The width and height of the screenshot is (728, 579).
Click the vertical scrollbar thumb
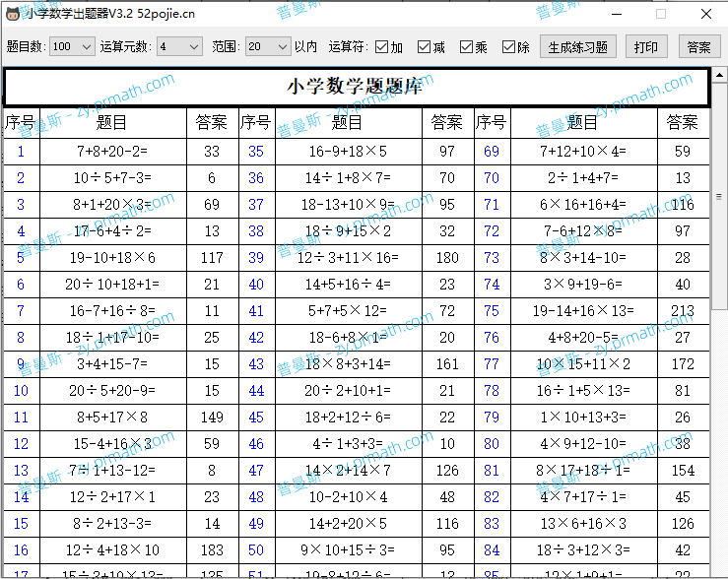tap(719, 196)
